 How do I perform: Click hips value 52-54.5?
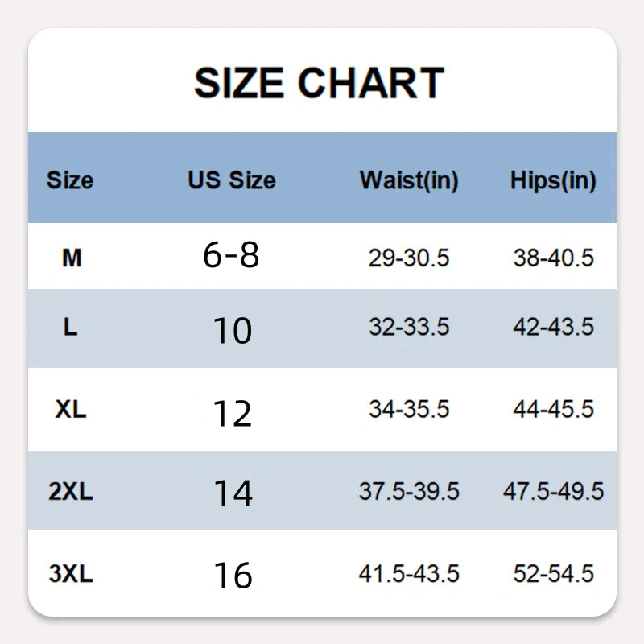tap(553, 574)
